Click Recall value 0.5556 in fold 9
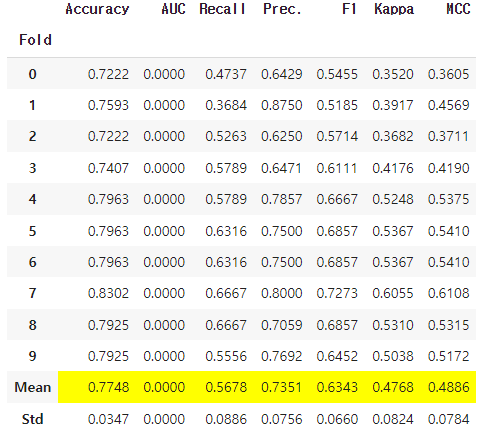 226,356
